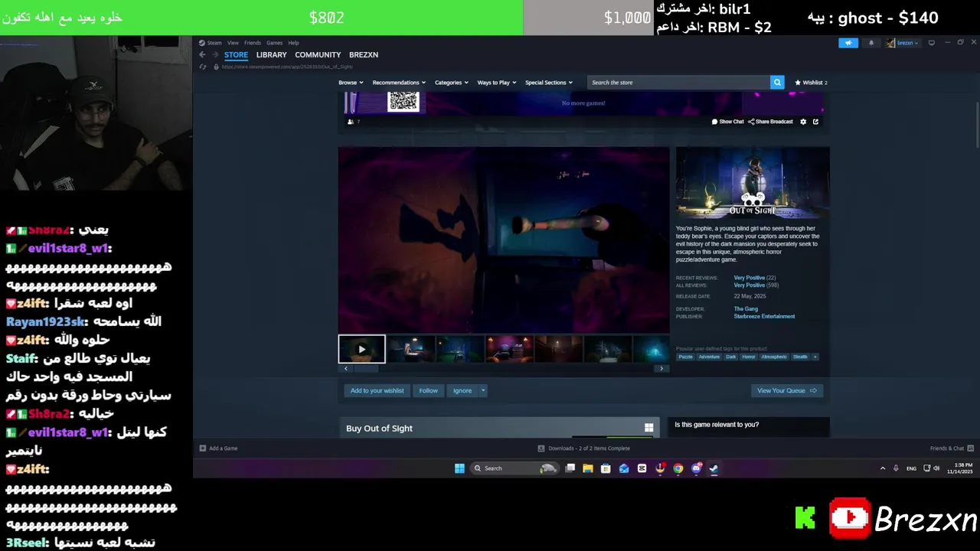
Task: Open Outlook icon in taskbar
Action: tap(624, 468)
